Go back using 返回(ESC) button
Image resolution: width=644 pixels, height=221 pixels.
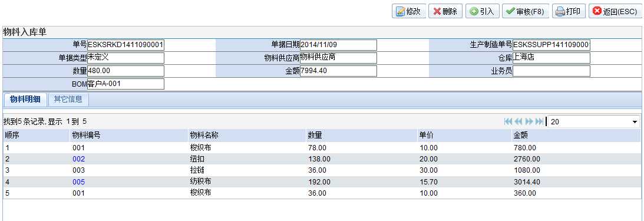click(615, 12)
